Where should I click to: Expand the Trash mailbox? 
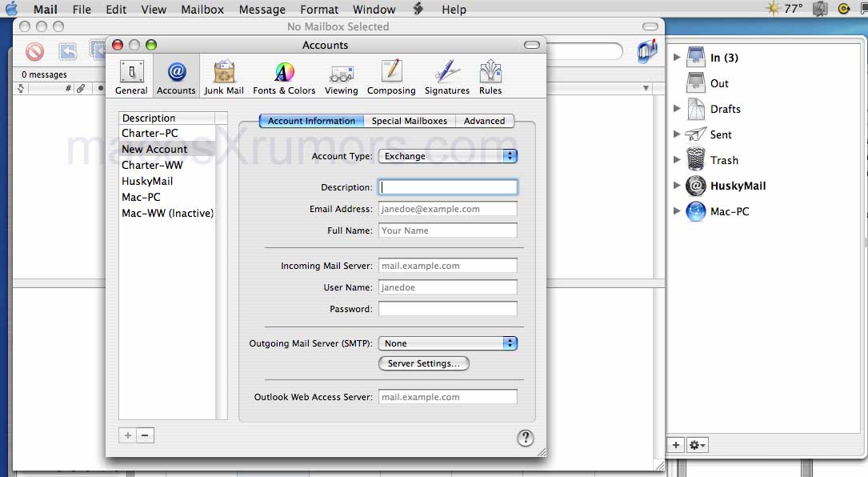pos(677,159)
